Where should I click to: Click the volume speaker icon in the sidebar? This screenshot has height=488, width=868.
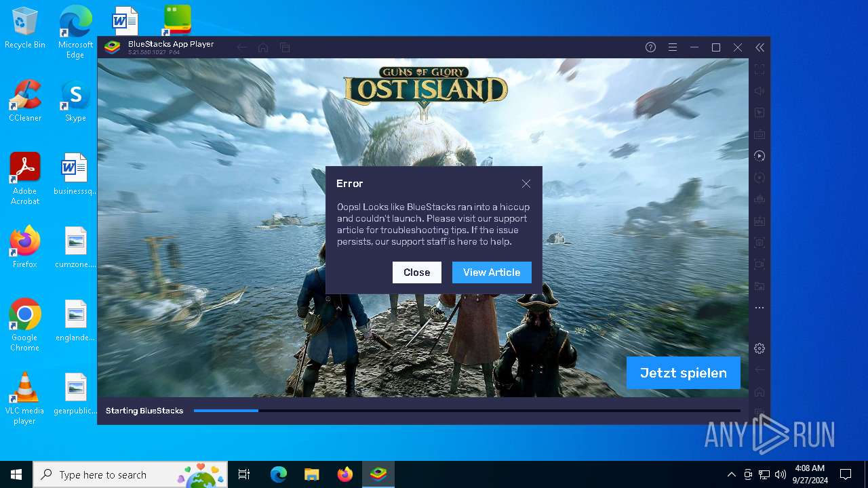[x=759, y=91]
